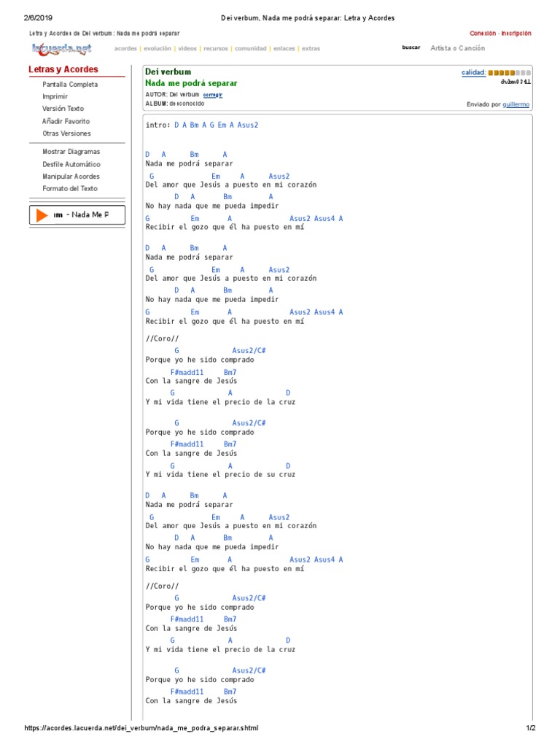Viewport: 560px width, 747px height.
Task: Open the videos menu item
Action: pyautogui.click(x=187, y=49)
